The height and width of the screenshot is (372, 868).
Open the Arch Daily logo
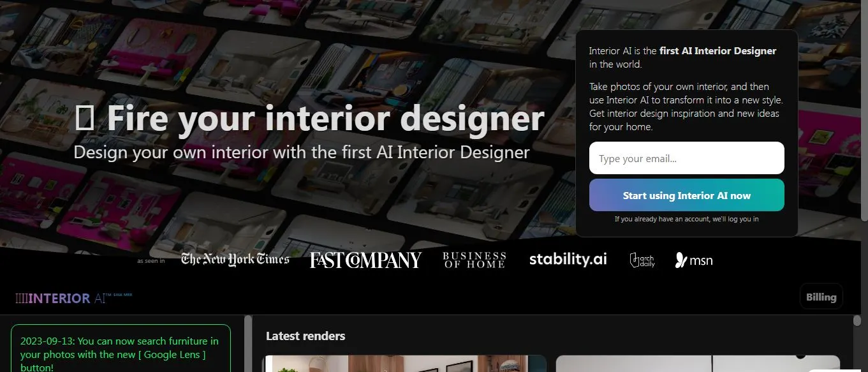(x=642, y=260)
